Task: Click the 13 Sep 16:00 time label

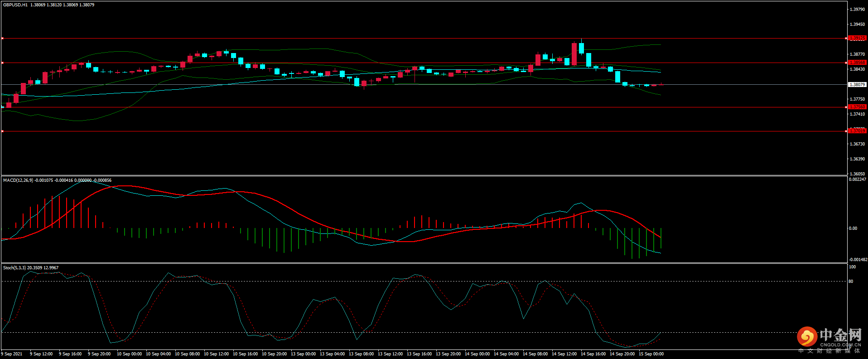Action: [419, 354]
